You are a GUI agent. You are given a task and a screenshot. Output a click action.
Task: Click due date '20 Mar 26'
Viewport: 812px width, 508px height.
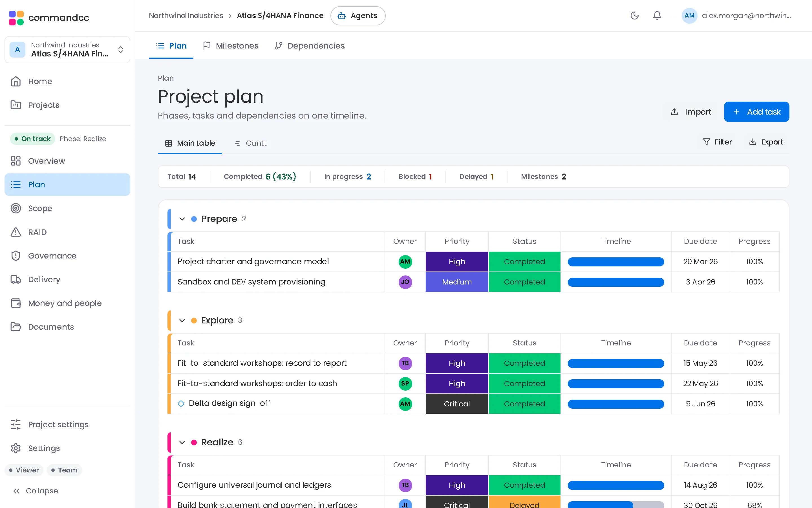(700, 262)
